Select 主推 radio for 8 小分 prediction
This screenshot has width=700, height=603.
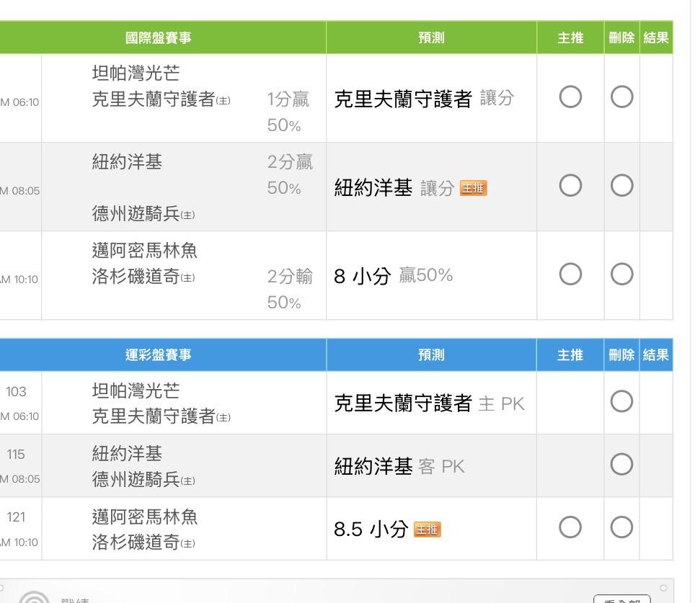[x=570, y=274]
